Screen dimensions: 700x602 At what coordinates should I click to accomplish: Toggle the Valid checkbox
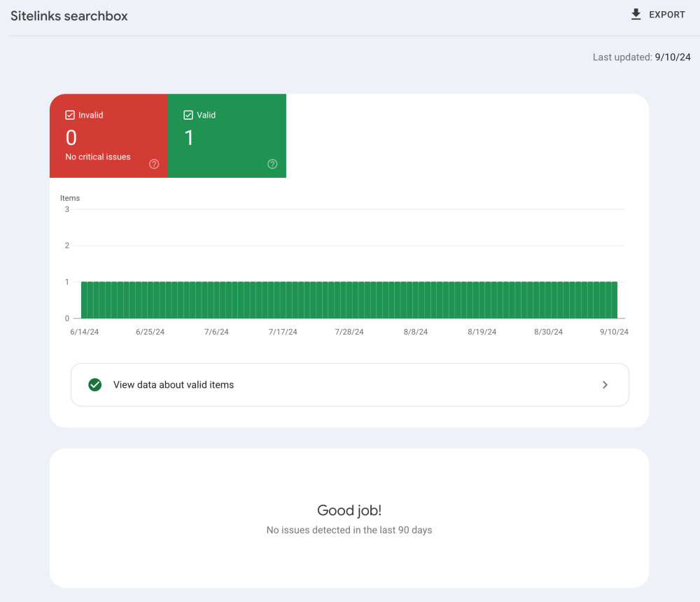click(188, 115)
